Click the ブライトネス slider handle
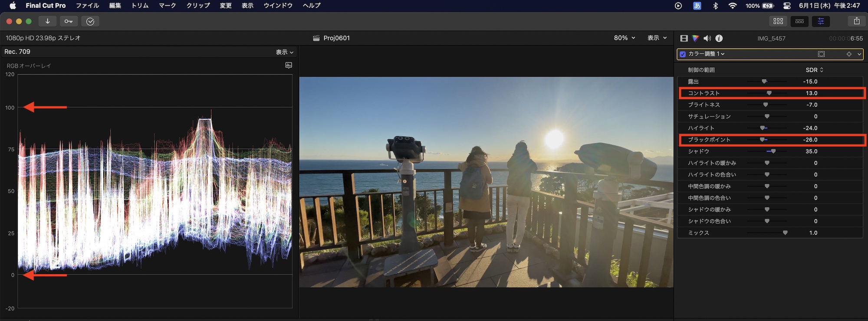The height and width of the screenshot is (321, 868). (x=766, y=105)
